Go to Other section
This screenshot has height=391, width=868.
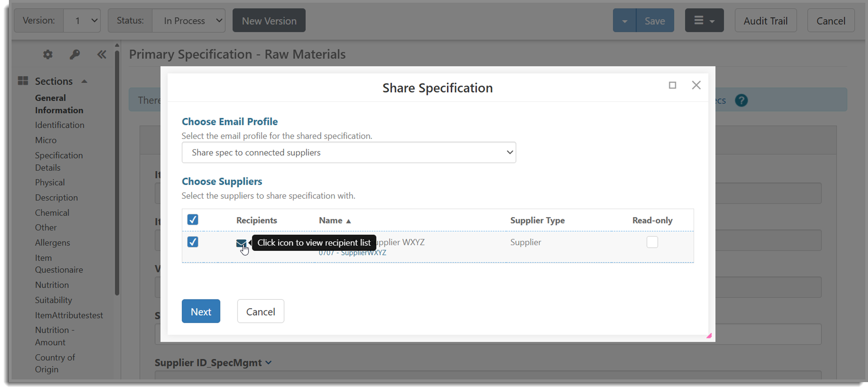(46, 227)
